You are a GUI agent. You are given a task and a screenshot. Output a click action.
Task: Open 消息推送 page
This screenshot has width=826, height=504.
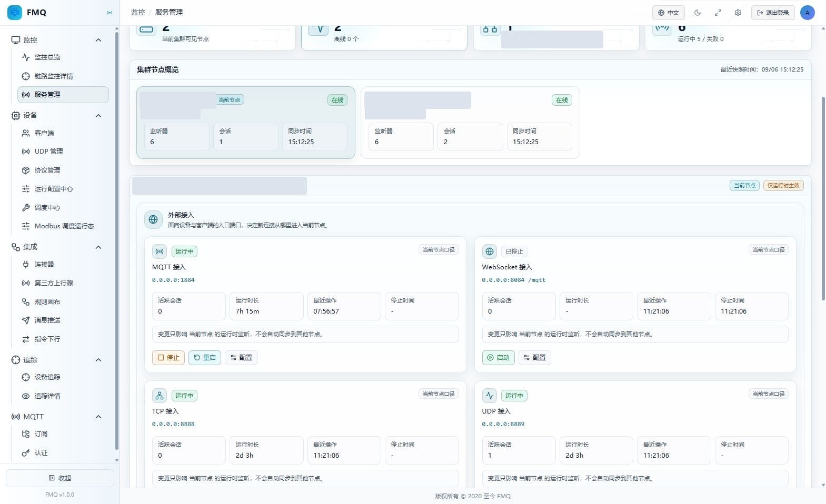63,320
